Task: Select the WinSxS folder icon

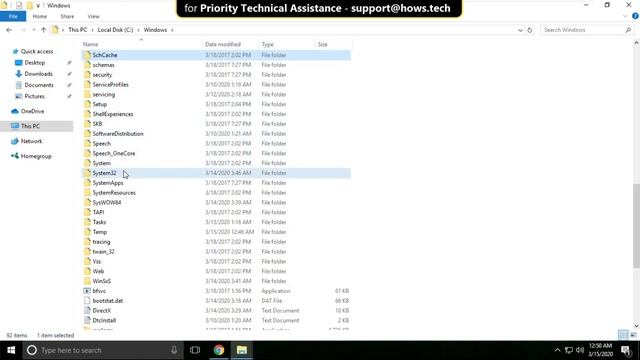Action: pos(87,281)
